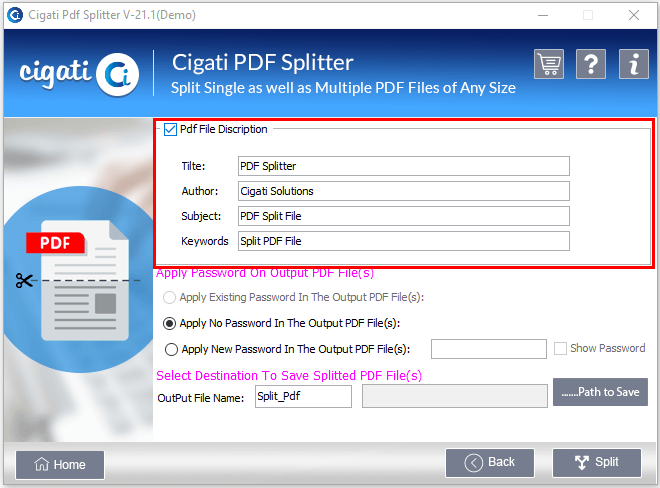This screenshot has height=488, width=660.
Task: Uncheck the Pdf File Discription checkbox
Action: pyautogui.click(x=170, y=129)
